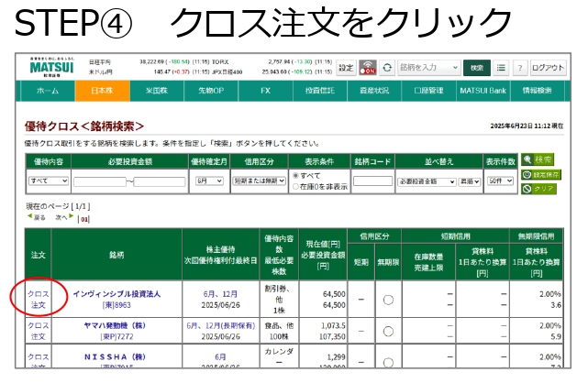The image size is (588, 383).
Task: Click the 6月、12月 link for インヴィンシブル
Action: point(220,294)
